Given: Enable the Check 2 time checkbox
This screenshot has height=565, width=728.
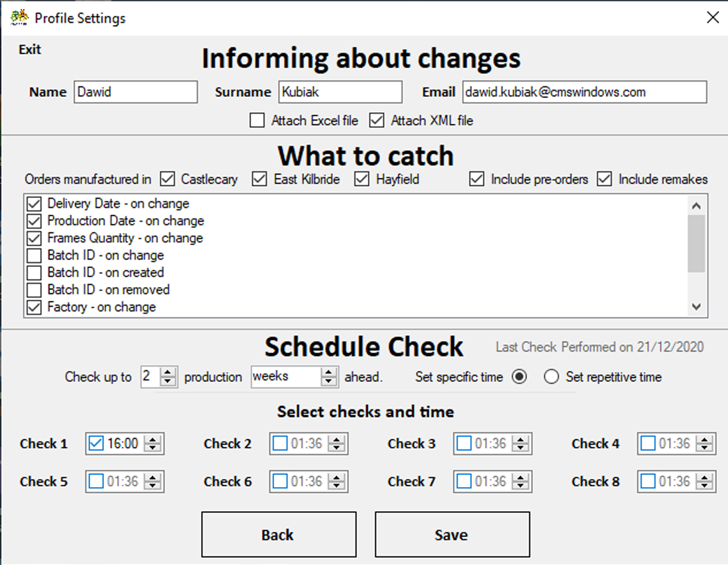Looking at the screenshot, I should coord(280,444).
